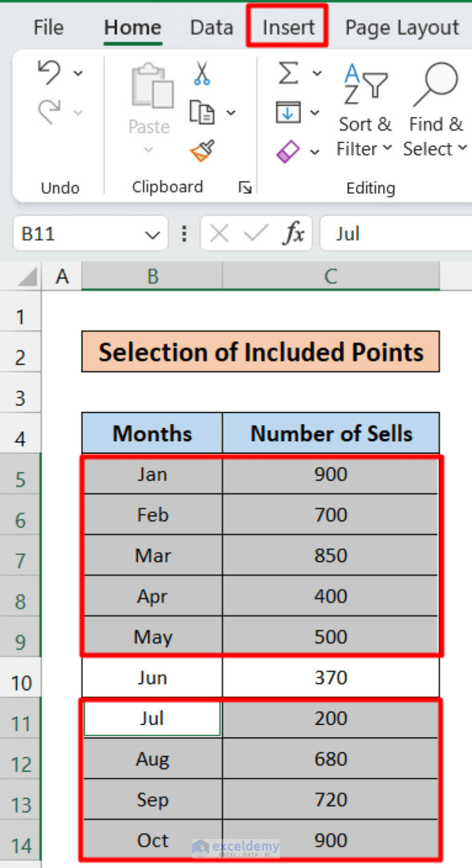
Task: Switch to the Page Layout tab
Action: 402,28
